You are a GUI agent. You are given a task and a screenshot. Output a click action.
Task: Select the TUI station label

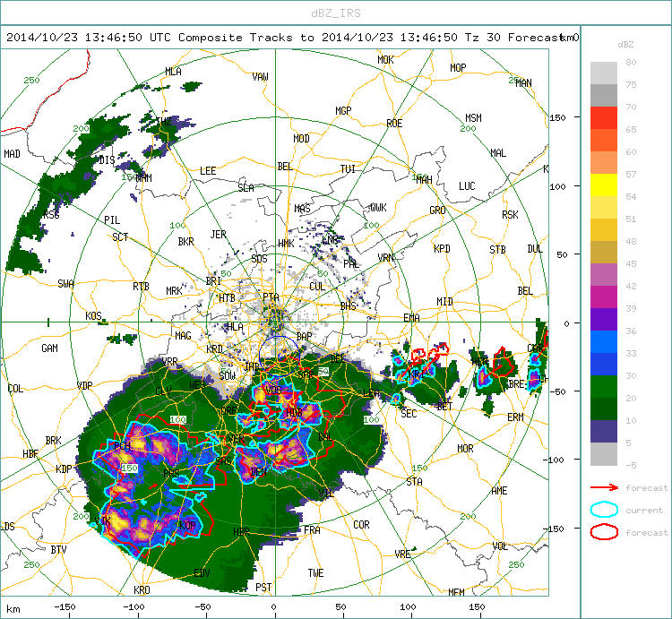click(348, 169)
